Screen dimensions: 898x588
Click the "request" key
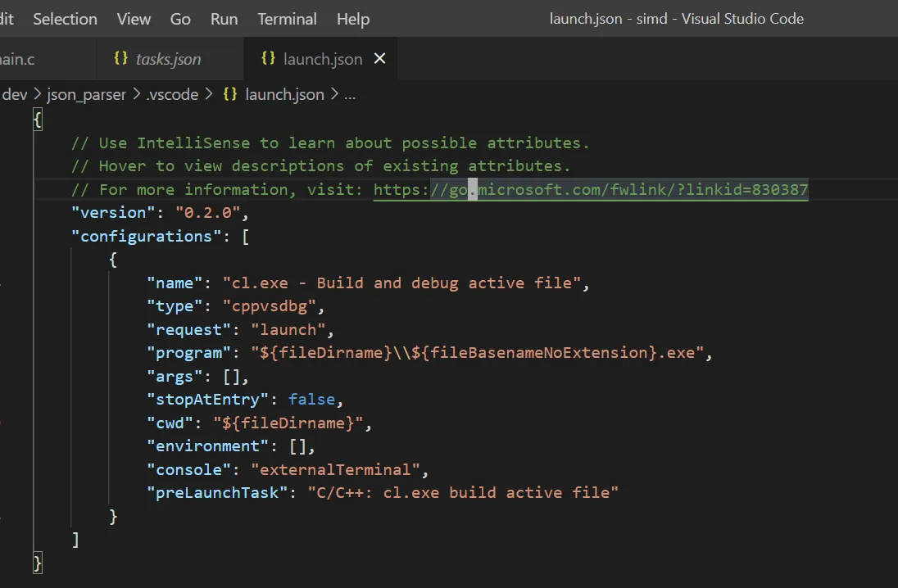click(189, 330)
